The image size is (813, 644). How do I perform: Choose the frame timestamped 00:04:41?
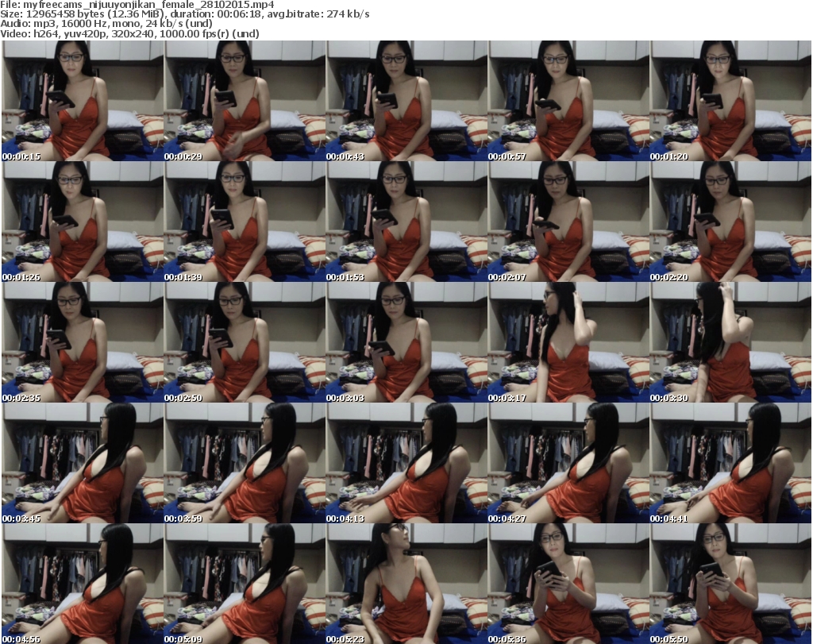pyautogui.click(x=730, y=463)
